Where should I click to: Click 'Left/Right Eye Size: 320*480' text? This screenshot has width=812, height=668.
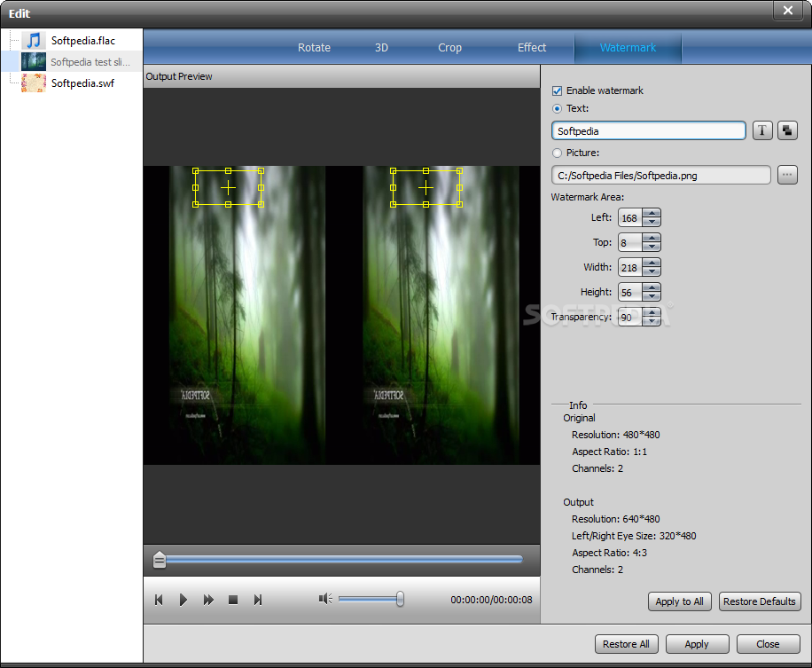point(634,536)
